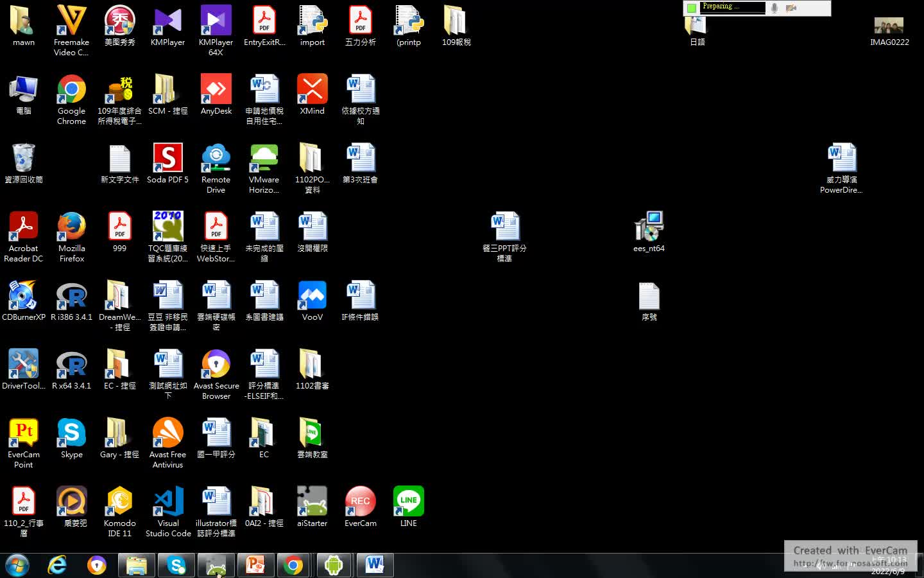
Task: Launch Soda PDF 5
Action: pyautogui.click(x=167, y=163)
